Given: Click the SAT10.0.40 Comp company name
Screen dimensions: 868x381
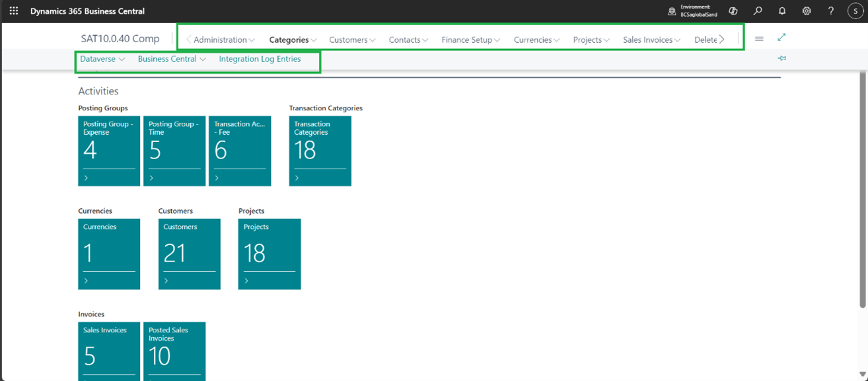Looking at the screenshot, I should (x=120, y=38).
